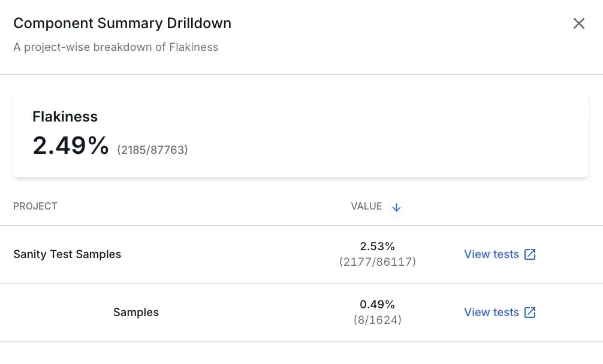Open View tests for Sanity Test Samples
This screenshot has width=603, height=364.
492,254
